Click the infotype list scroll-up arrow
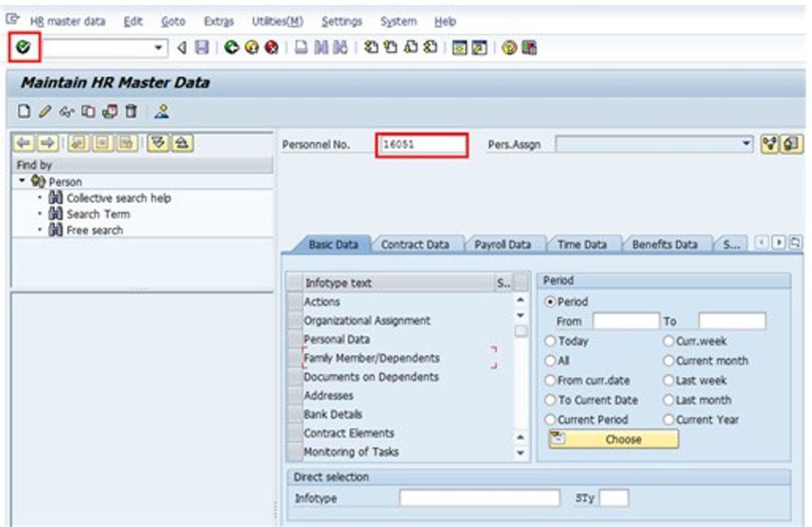Screen dimensions: 812x527 520,300
